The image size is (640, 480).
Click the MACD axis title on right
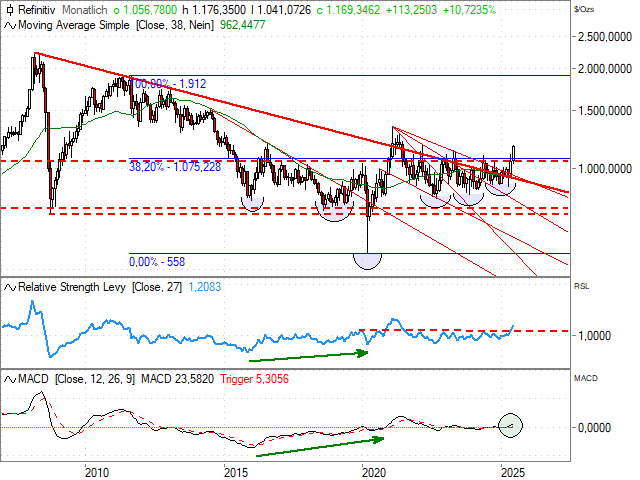coord(586,378)
